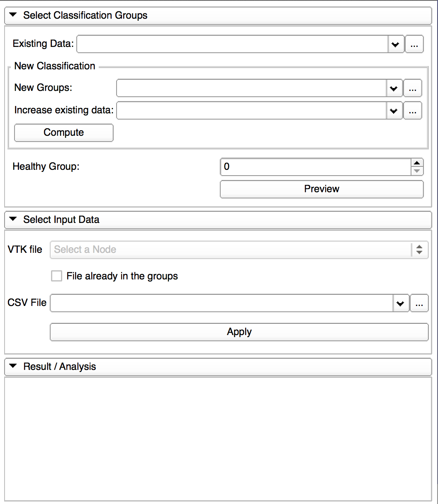Open the VTK file node selector

(239, 250)
